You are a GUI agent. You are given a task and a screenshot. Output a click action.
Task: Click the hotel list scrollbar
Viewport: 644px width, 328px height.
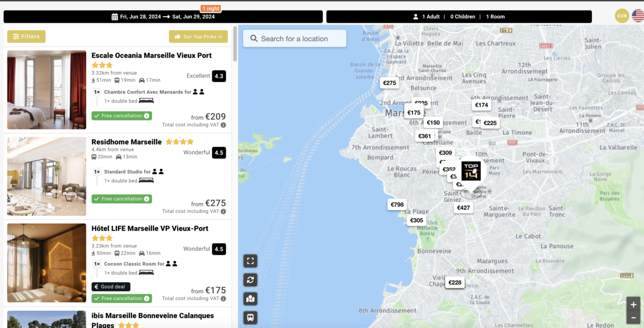(235, 43)
